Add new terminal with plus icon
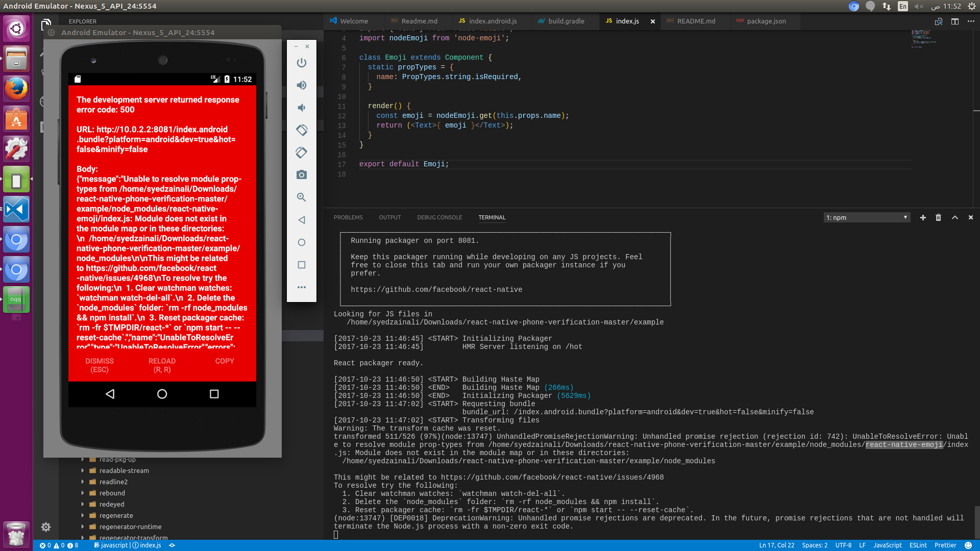 (923, 218)
